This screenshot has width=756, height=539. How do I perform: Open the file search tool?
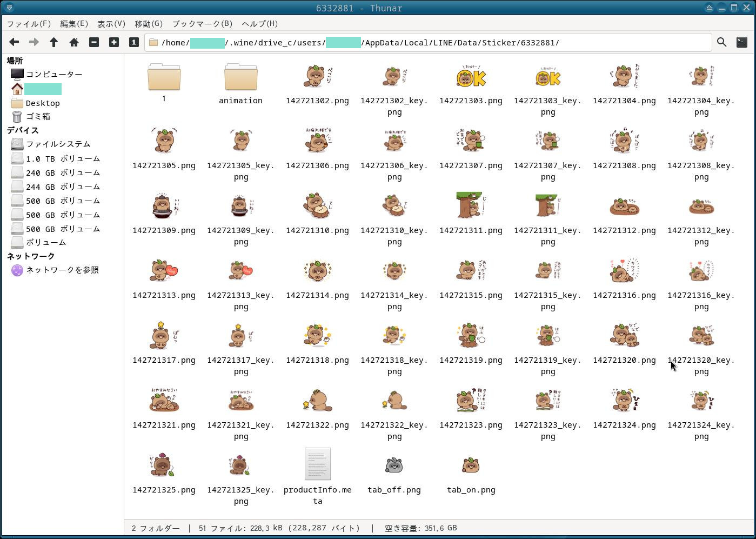click(x=721, y=42)
